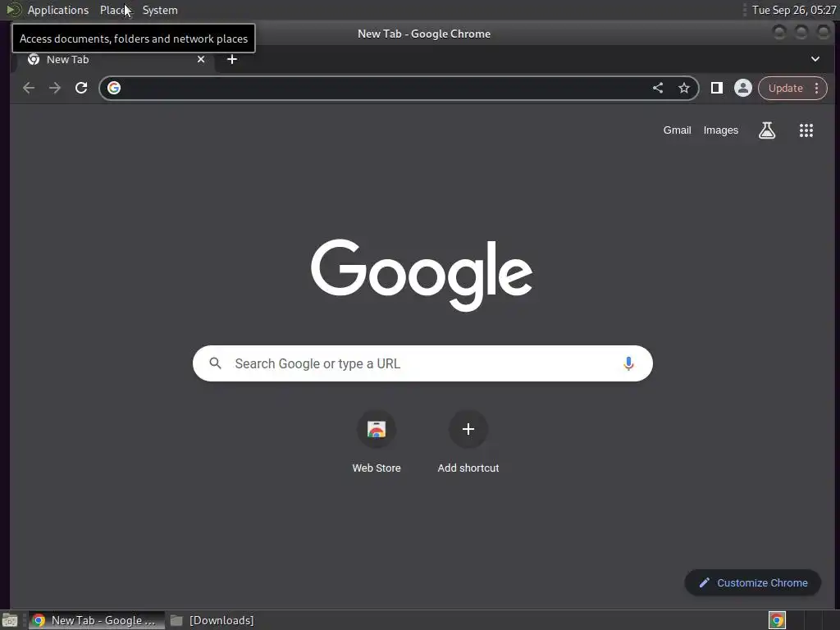Open the Web Store shortcut
Image resolution: width=840 pixels, height=630 pixels.
tap(377, 429)
